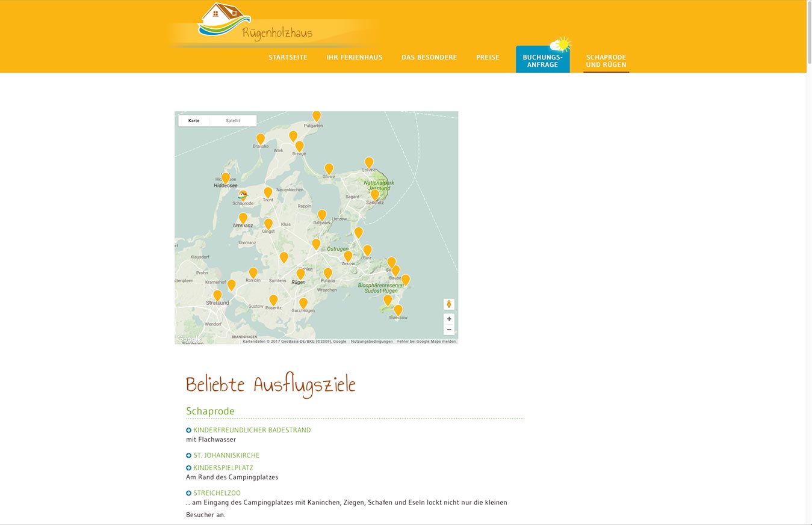Click the Buchungsanfrage button

point(542,61)
